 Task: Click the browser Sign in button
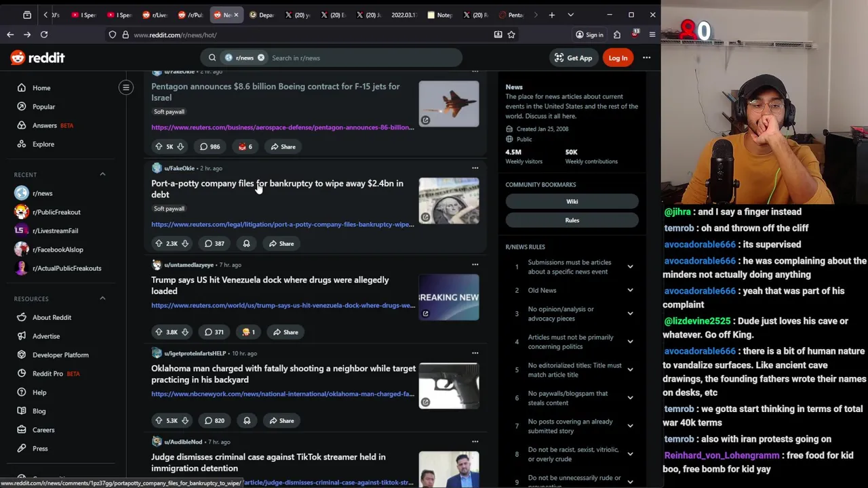[x=589, y=35]
